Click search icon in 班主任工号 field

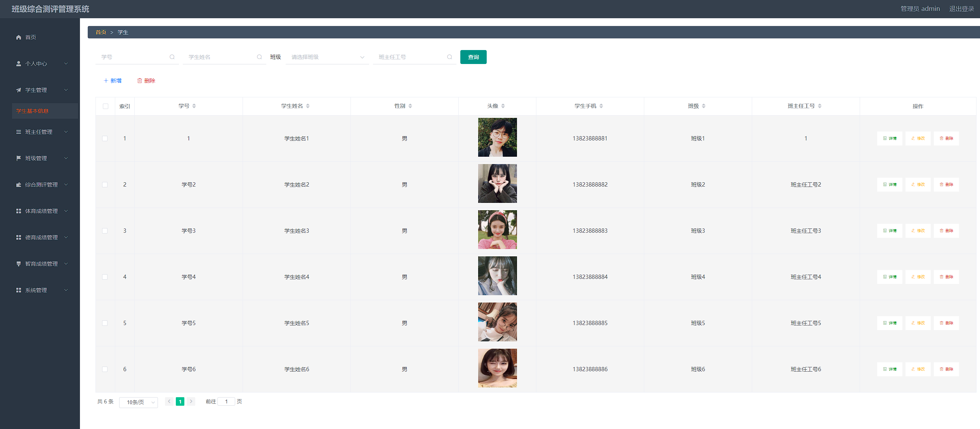coord(449,57)
